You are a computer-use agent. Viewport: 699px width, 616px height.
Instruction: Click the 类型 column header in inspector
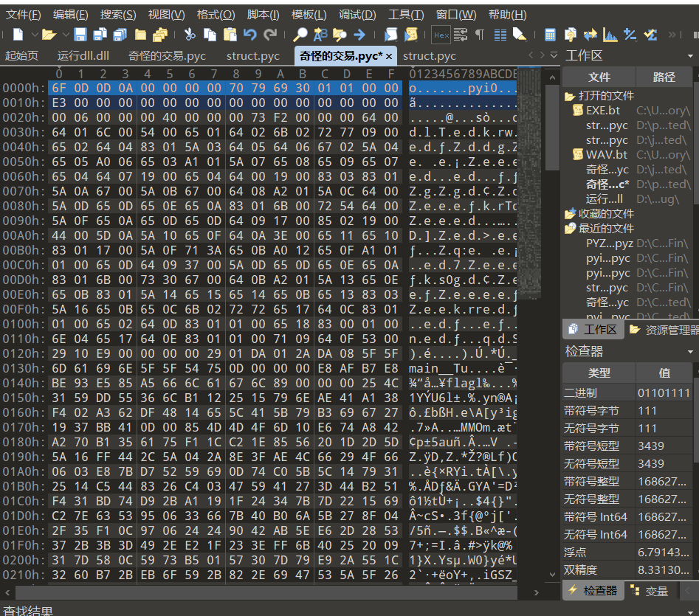coord(599,373)
